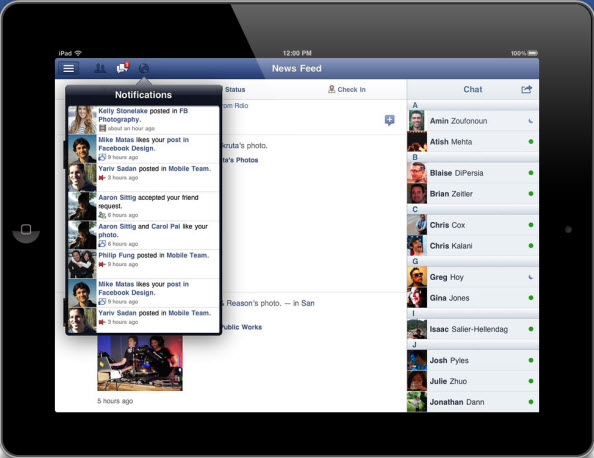Tap Philip Fung's notification avatar
Viewport: 594px width, 458px height.
(x=82, y=264)
